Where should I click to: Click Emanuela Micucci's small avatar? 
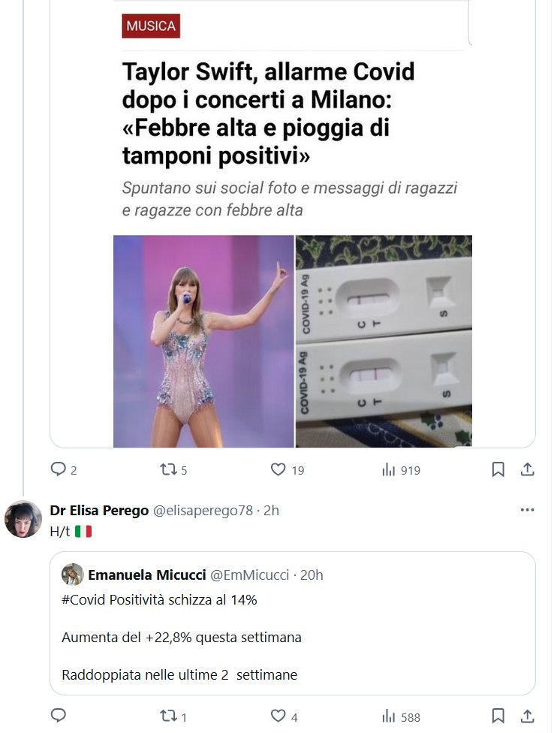click(x=73, y=575)
